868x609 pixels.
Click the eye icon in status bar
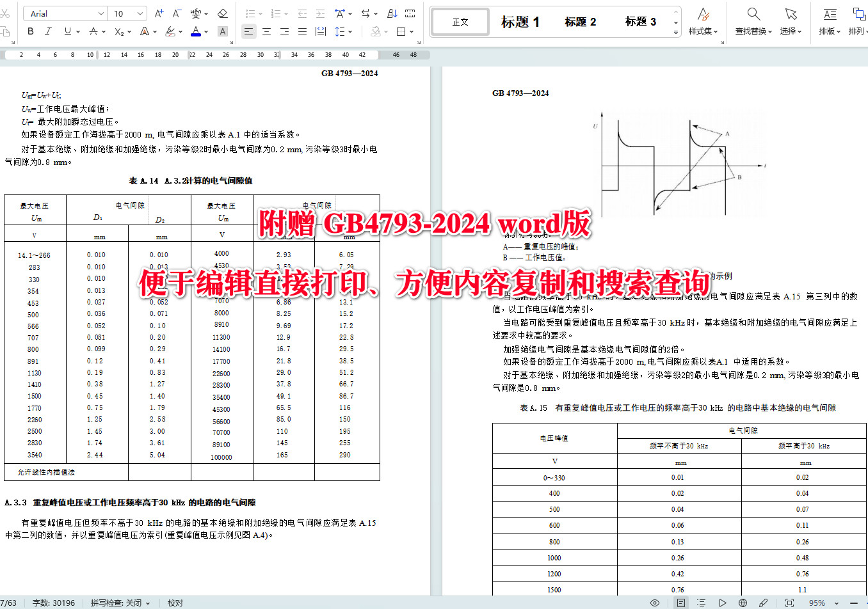pos(654,602)
